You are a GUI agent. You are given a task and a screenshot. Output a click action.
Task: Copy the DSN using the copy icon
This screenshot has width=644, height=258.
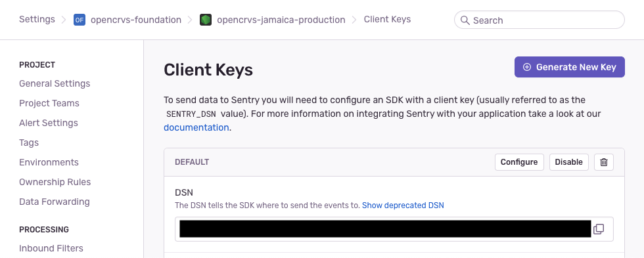click(599, 229)
